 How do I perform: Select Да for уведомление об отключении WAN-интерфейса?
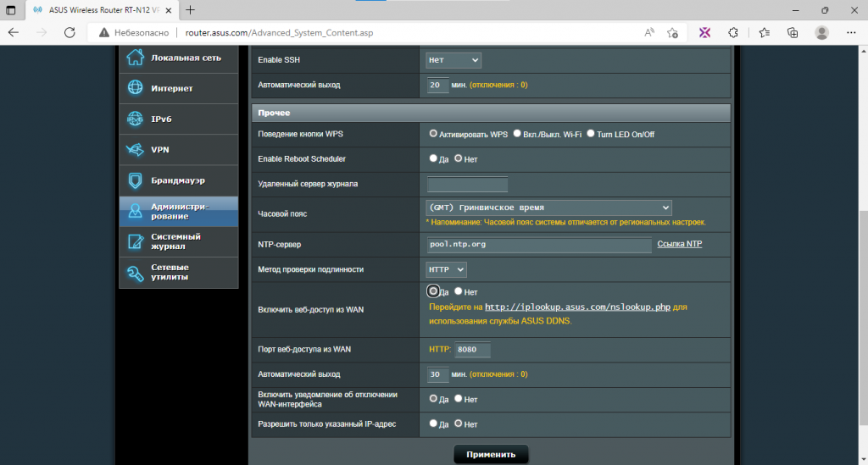[x=433, y=399]
